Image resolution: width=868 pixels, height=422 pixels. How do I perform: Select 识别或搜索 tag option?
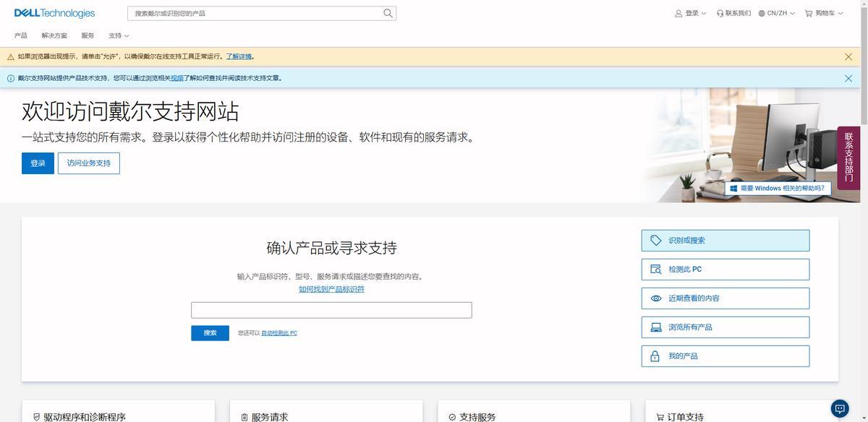(725, 241)
